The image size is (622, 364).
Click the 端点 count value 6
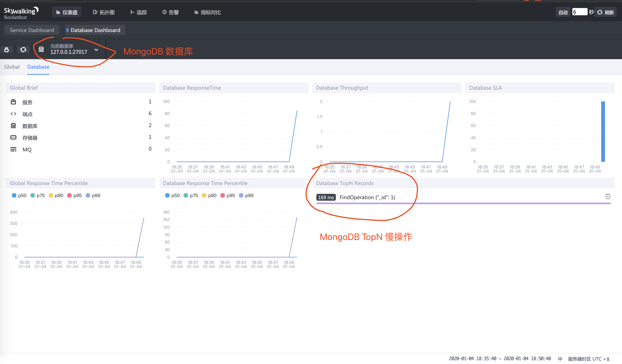pos(150,113)
